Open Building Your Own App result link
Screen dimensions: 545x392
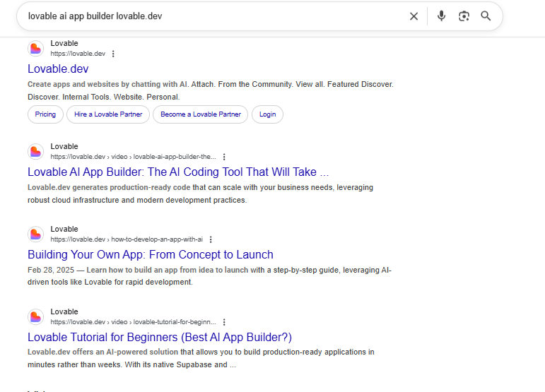tap(150, 254)
